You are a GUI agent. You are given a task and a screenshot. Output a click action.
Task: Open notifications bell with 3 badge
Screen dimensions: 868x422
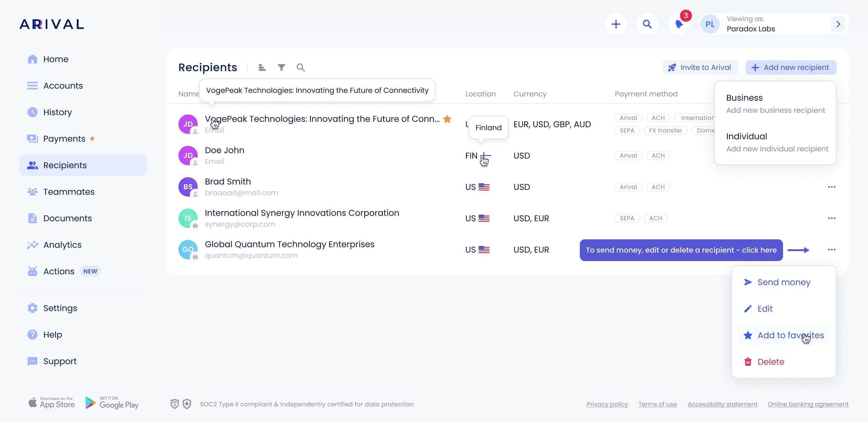coord(679,24)
